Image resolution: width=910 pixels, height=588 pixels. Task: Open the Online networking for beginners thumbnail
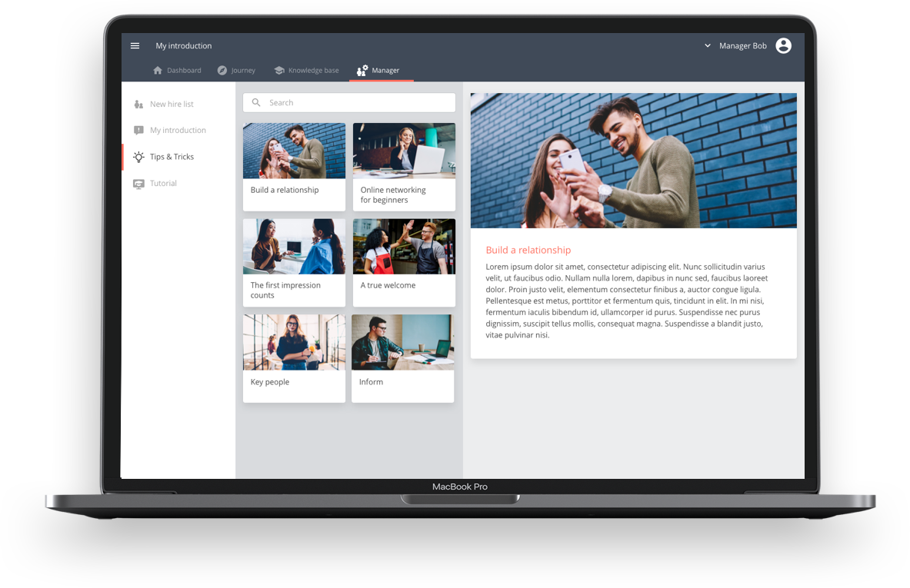[x=404, y=151]
